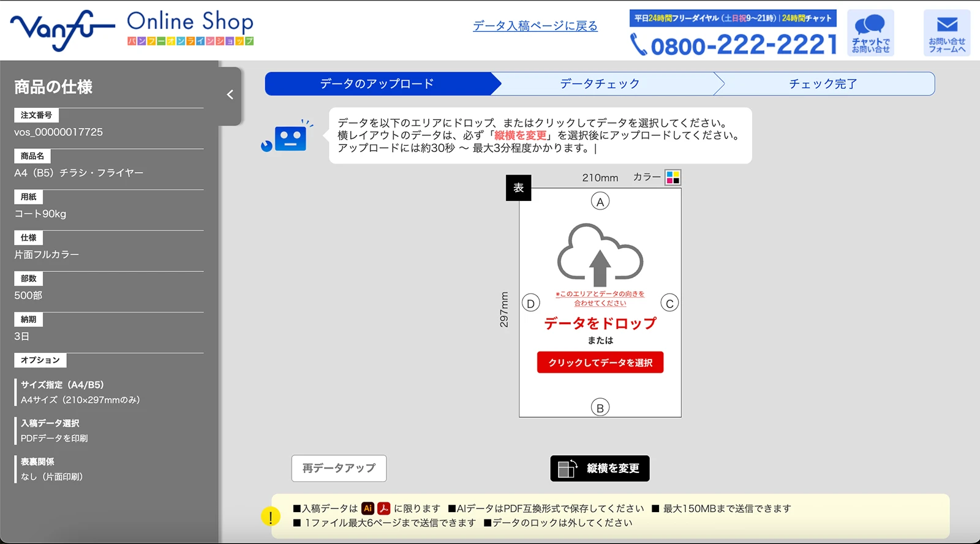Click the 商品の仕様 sidebar heading

[x=53, y=87]
